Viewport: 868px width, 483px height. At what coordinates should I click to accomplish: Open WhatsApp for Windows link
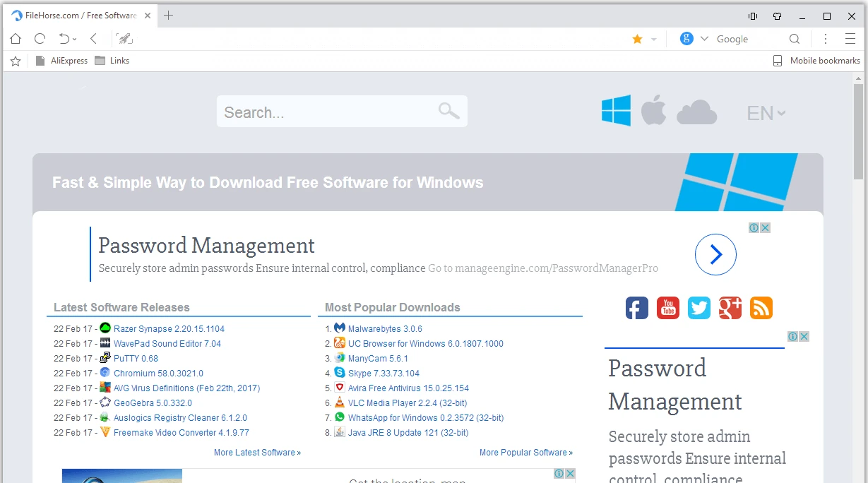click(x=426, y=418)
